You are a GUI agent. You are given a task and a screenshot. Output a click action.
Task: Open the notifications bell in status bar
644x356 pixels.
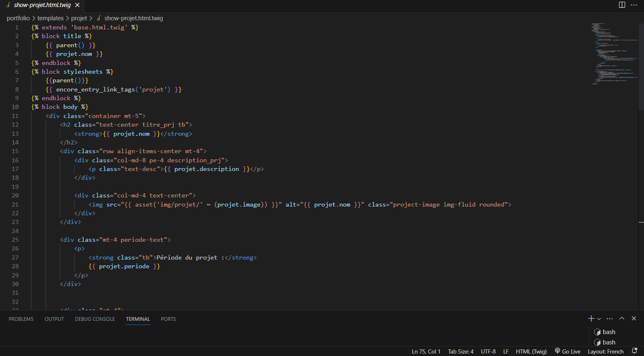pyautogui.click(x=634, y=351)
